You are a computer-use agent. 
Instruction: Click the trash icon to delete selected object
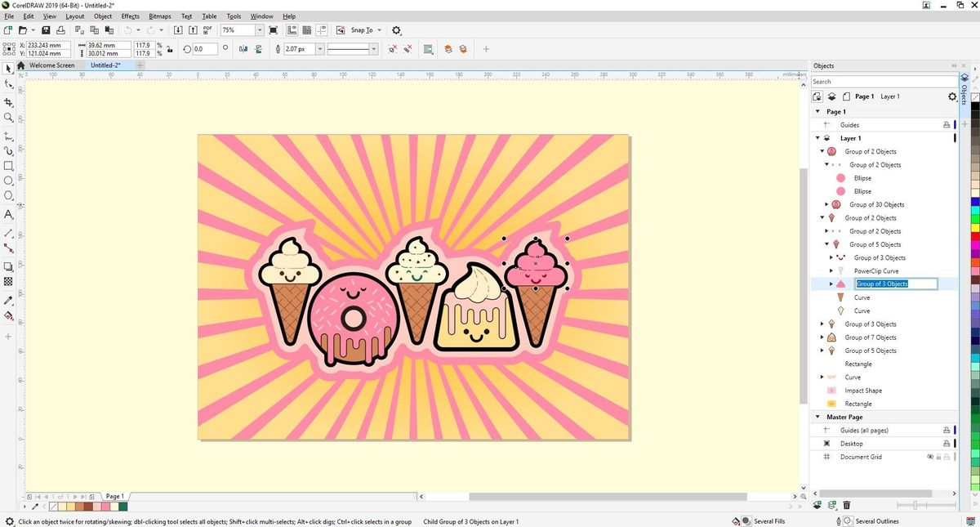(x=847, y=505)
